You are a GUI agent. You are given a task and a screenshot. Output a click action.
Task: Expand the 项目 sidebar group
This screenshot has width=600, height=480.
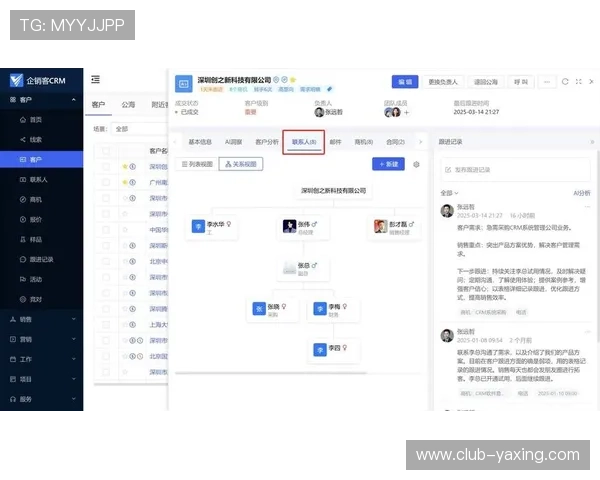[x=73, y=379]
